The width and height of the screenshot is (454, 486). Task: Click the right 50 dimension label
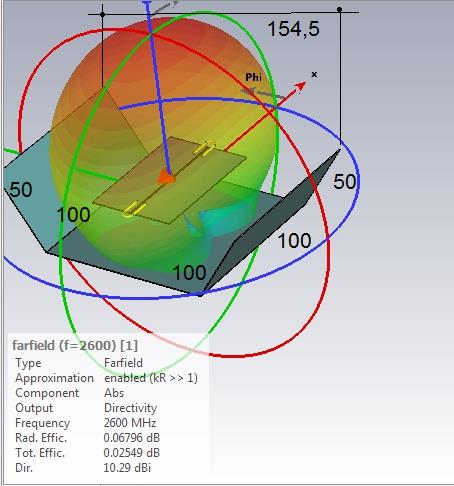click(x=345, y=182)
